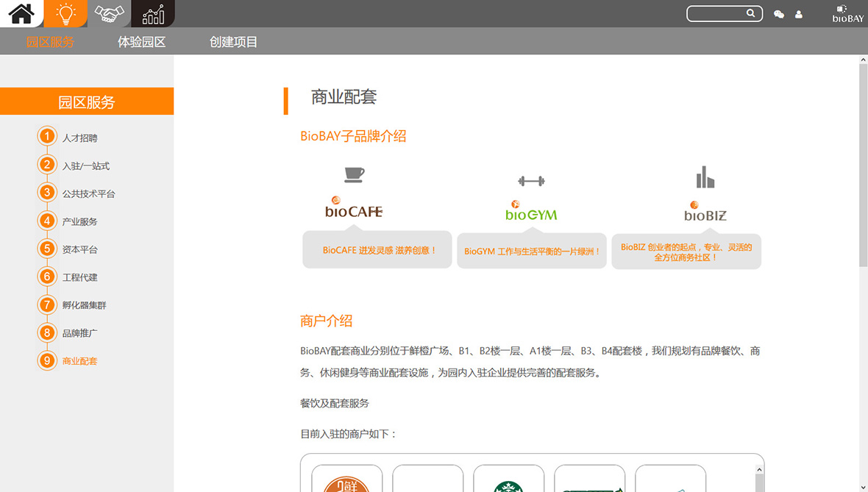Focus the search input field

[724, 13]
